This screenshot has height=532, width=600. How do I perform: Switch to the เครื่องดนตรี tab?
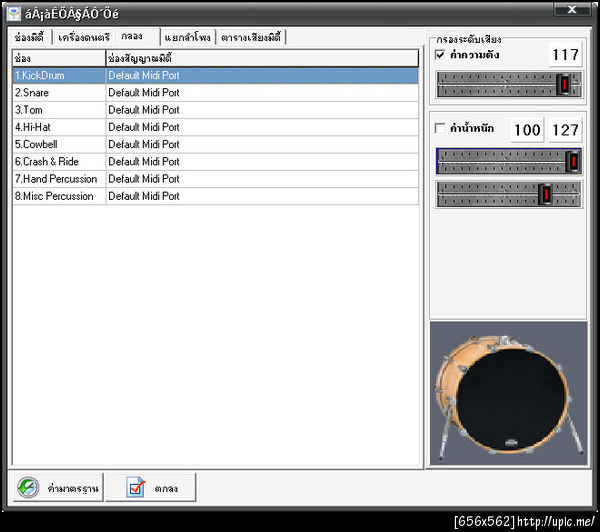pos(84,37)
